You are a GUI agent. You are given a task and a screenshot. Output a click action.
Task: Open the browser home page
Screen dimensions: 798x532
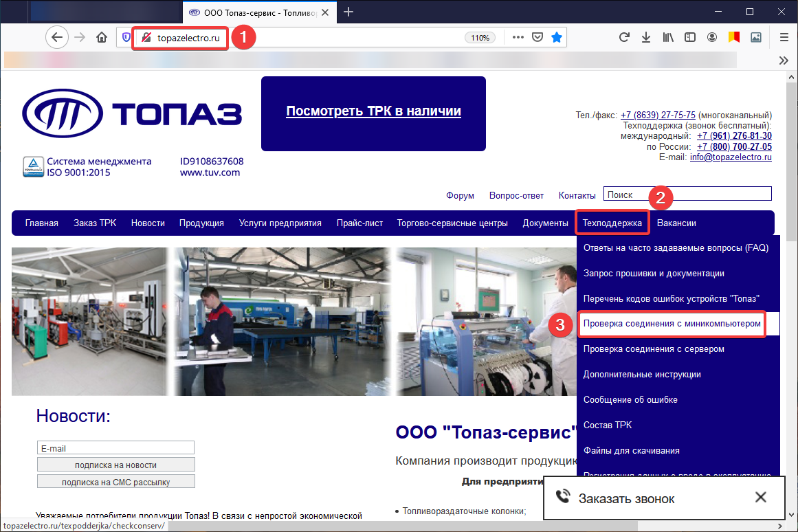pos(102,37)
